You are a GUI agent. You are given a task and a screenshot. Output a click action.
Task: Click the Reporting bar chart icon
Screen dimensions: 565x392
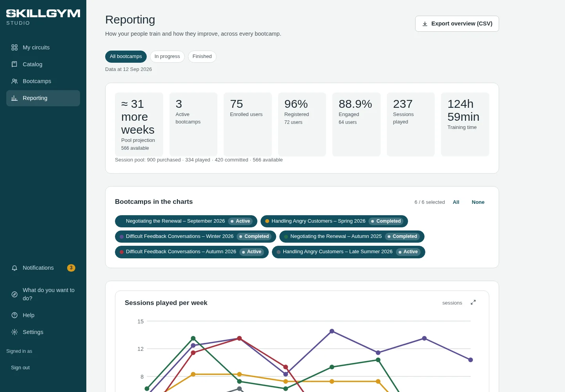coord(15,98)
